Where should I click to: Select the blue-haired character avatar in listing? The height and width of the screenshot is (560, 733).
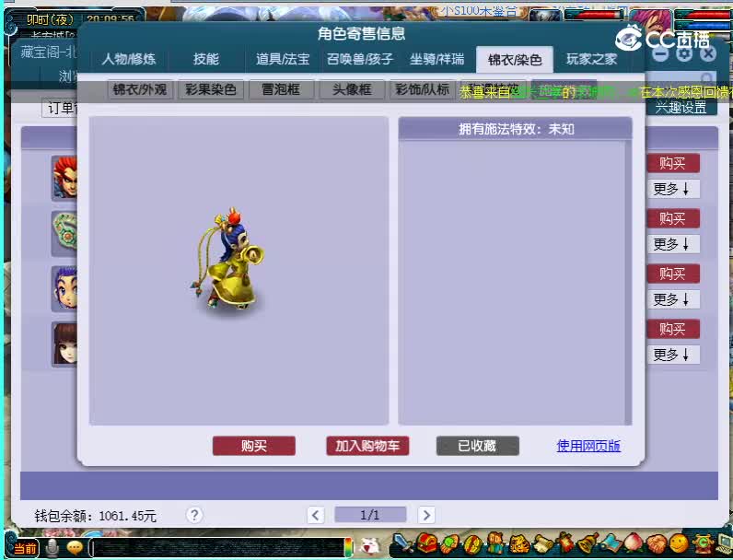(x=64, y=288)
